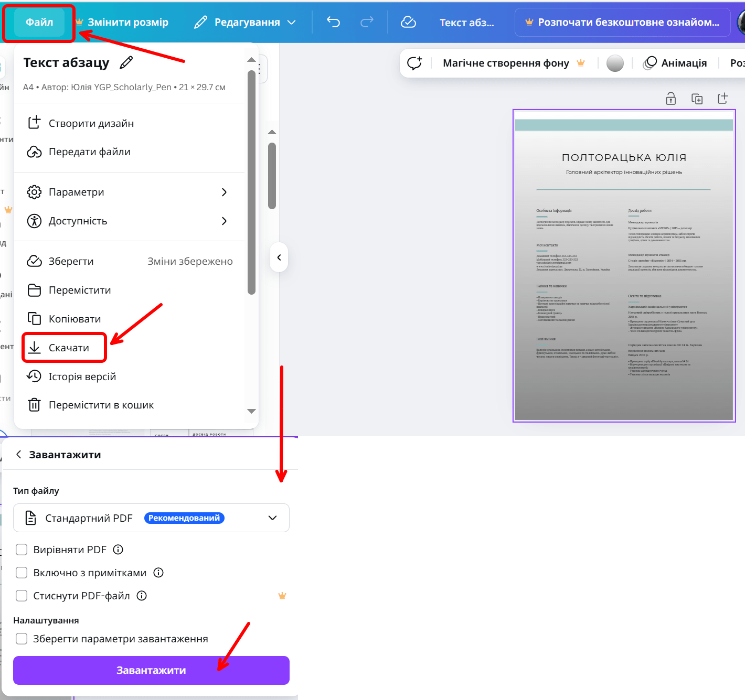745x700 pixels.
Task: Click the lock page icon
Action: 670,99
